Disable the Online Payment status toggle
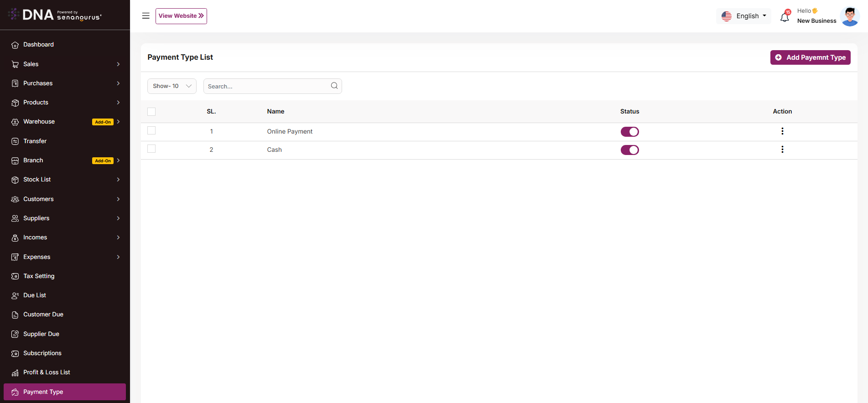This screenshot has width=868, height=403. pyautogui.click(x=629, y=132)
